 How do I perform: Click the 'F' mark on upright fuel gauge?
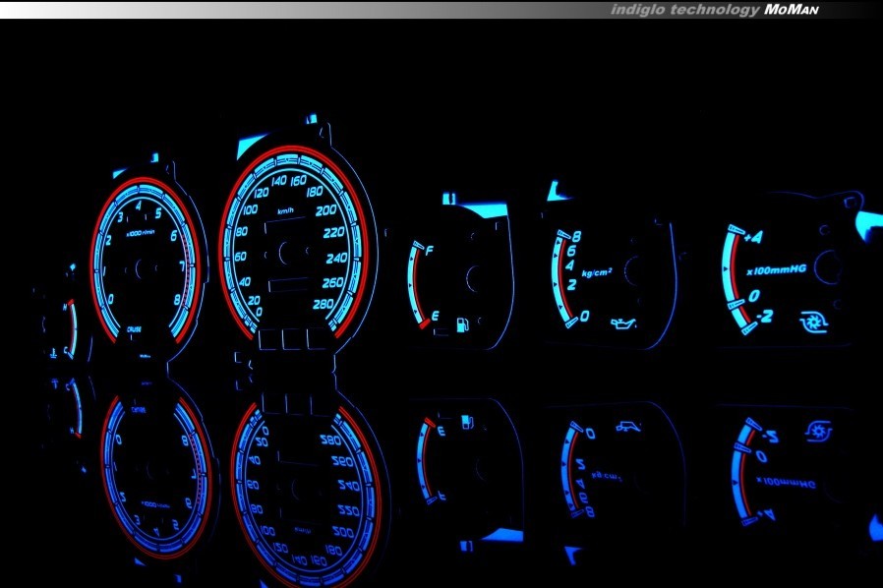click(430, 250)
